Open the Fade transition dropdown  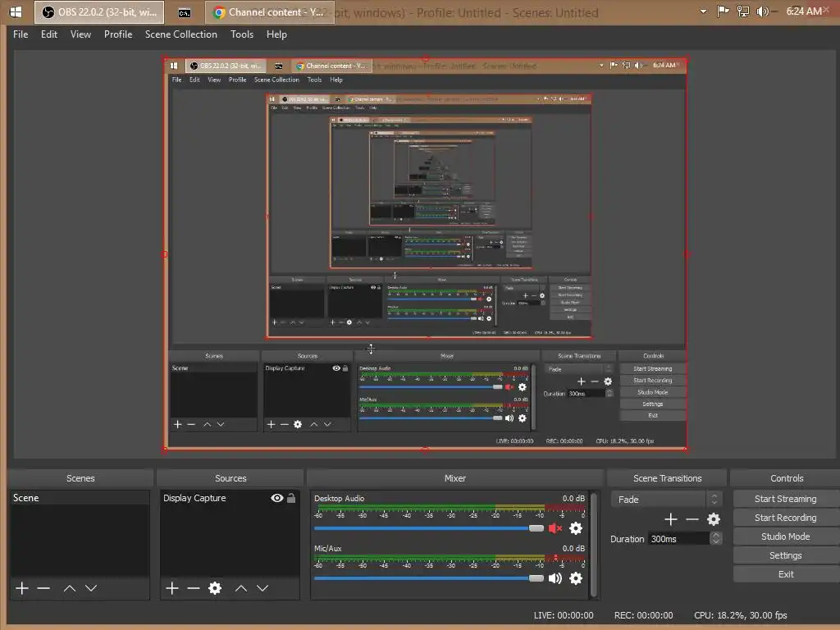click(666, 500)
